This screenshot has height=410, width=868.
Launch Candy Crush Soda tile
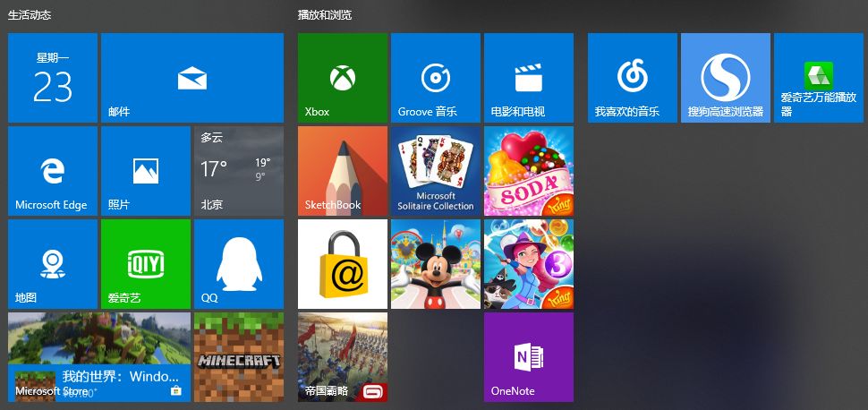(x=529, y=171)
